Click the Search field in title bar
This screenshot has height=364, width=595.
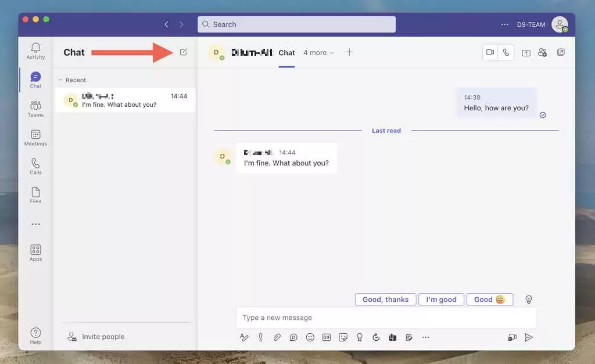click(x=296, y=24)
